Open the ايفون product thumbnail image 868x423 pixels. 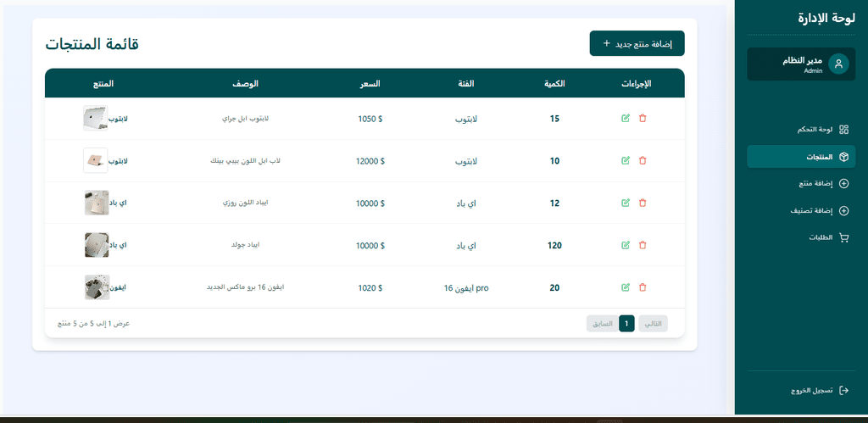[97, 287]
